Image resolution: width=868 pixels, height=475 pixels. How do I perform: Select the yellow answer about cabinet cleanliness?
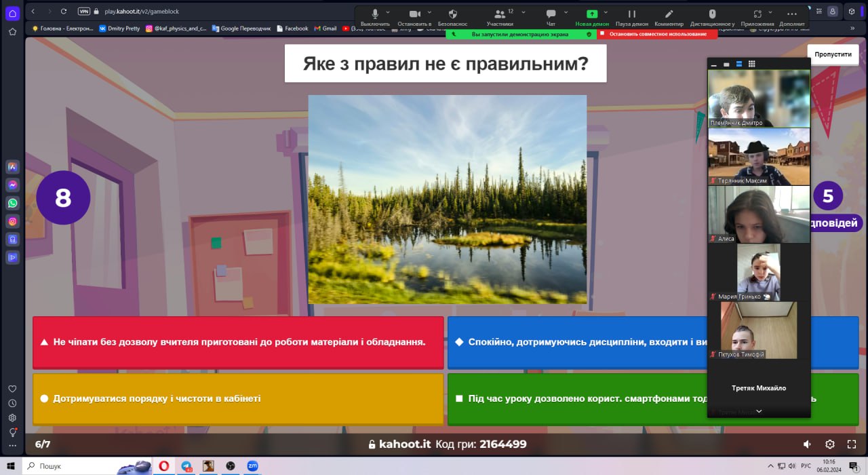coord(238,399)
